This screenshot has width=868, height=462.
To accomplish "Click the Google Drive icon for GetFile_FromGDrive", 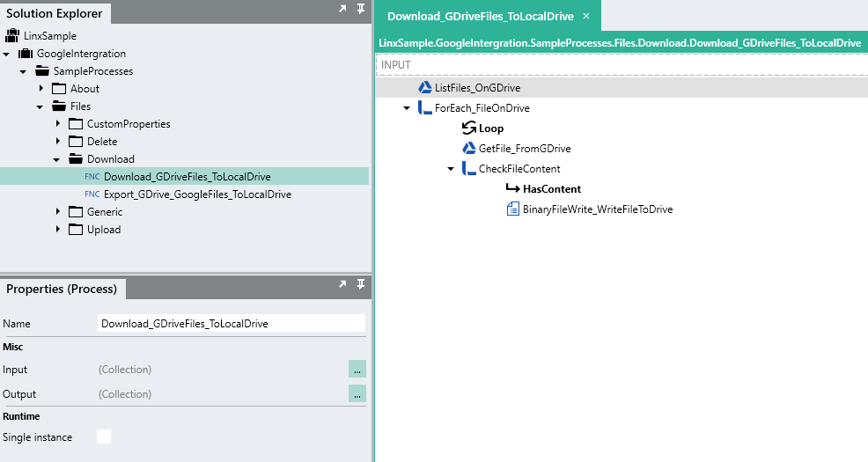I will pyautogui.click(x=469, y=149).
